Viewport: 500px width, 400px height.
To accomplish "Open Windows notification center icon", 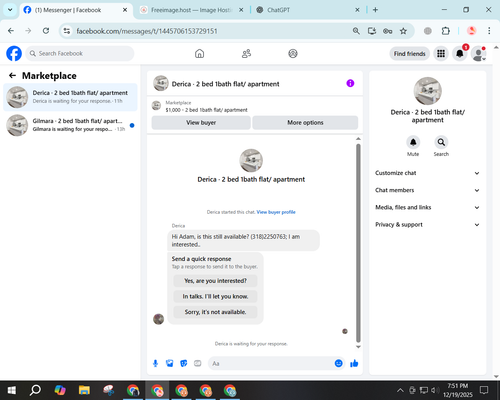I will tap(484, 390).
